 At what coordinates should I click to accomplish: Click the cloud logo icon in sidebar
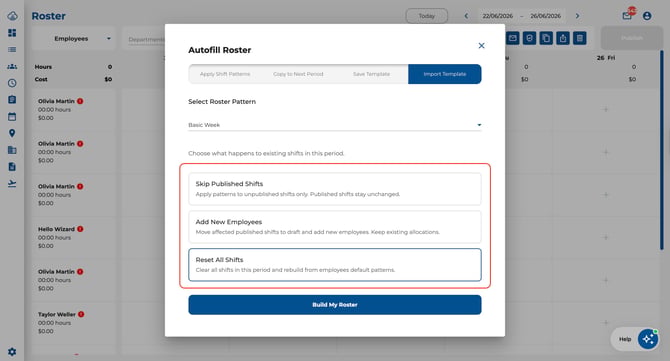(x=12, y=16)
